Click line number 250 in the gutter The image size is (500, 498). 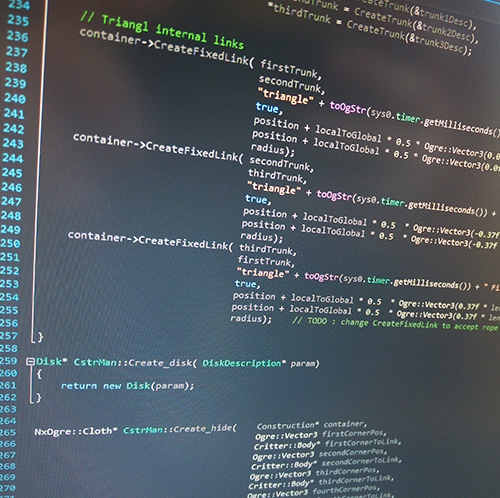[10, 243]
